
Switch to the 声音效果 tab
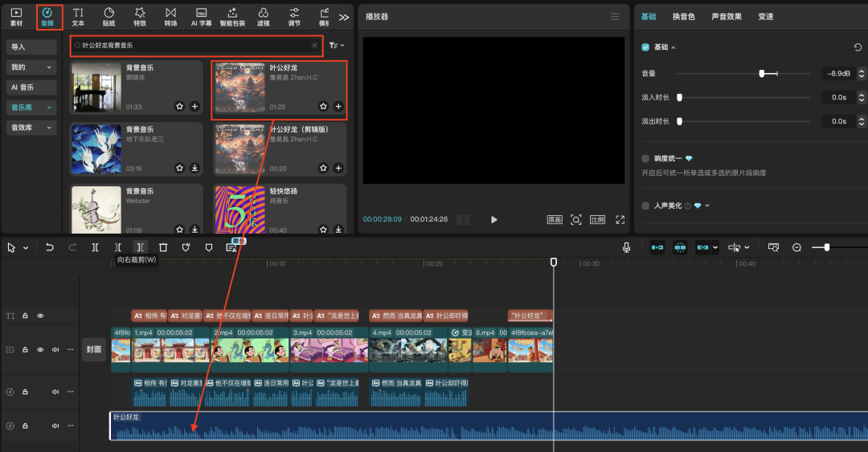pos(726,17)
